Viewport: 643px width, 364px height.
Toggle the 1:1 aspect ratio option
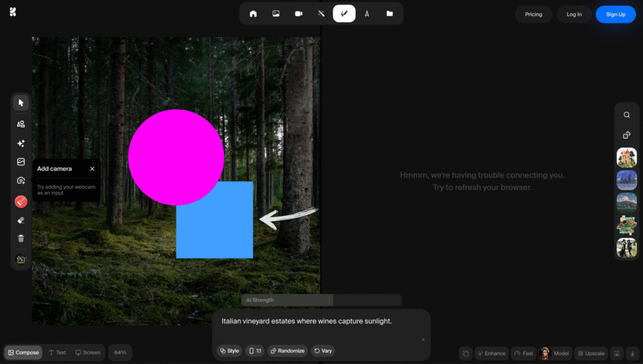pos(255,350)
